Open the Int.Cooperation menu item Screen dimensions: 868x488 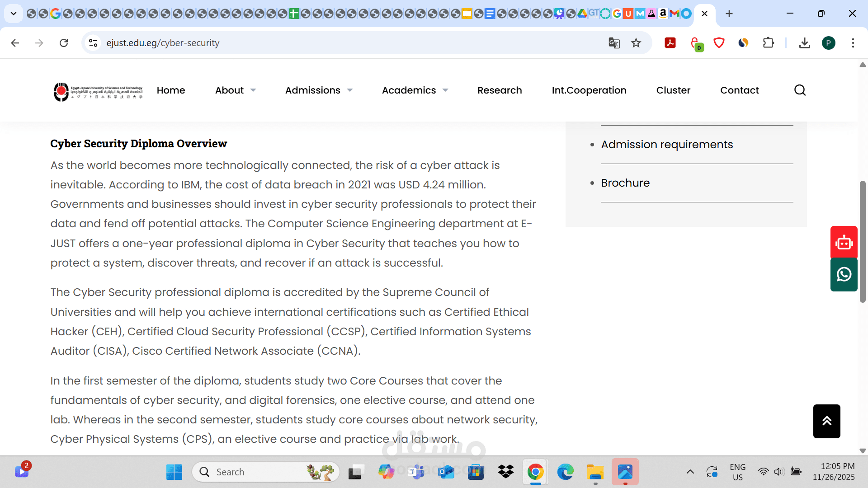(x=589, y=90)
